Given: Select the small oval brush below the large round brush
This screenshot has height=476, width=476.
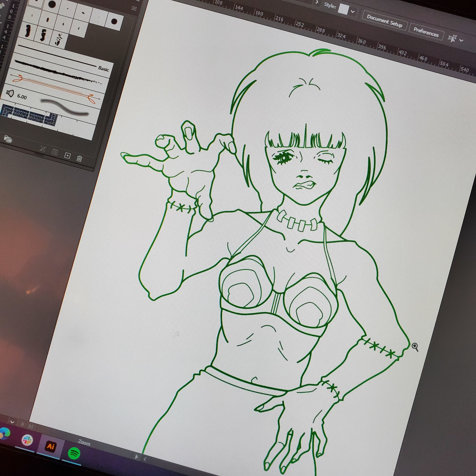Looking at the screenshot, I should 48,20.
